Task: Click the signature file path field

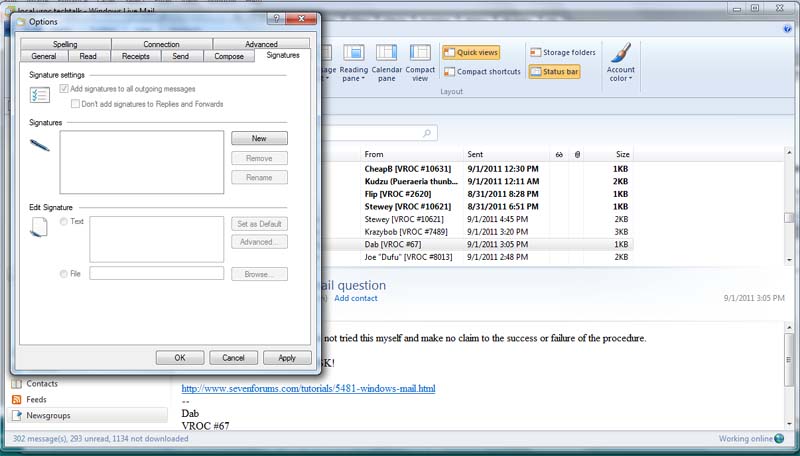Action: click(x=157, y=273)
